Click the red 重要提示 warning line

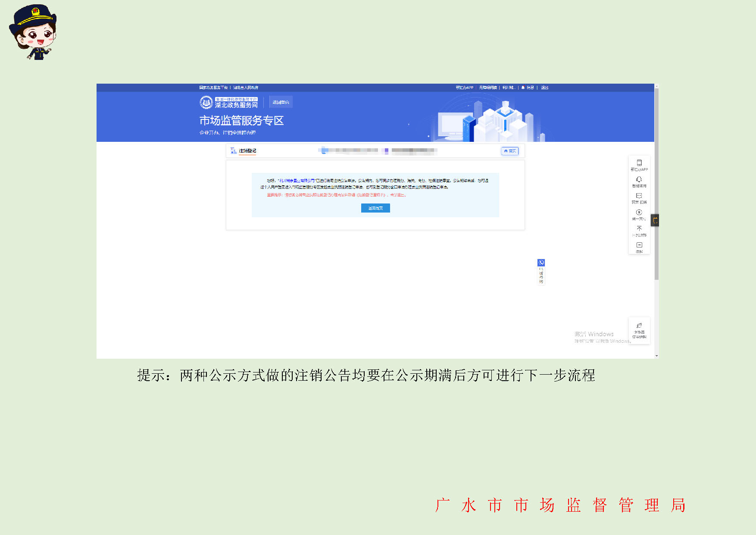[336, 195]
